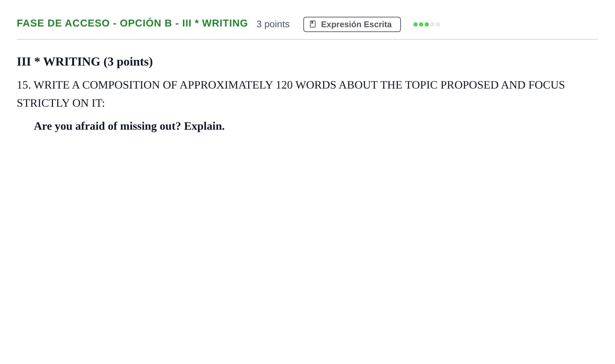Click the book icon in Expresión Escrita tag

[313, 24]
